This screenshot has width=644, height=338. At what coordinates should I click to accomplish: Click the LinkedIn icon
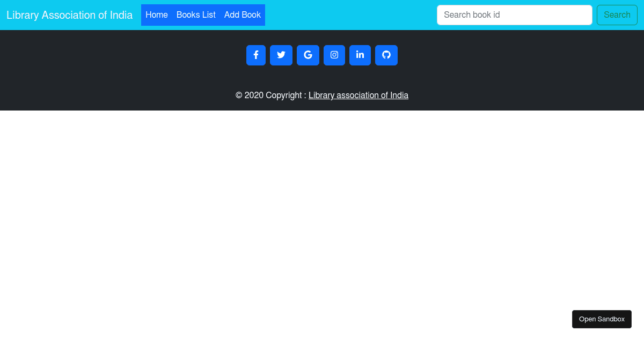point(360,55)
